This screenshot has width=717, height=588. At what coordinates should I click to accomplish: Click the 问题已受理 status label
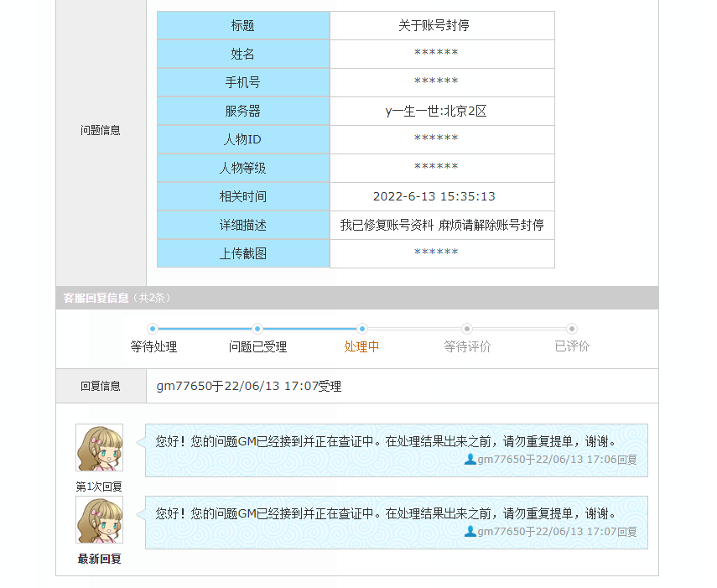pos(258,346)
